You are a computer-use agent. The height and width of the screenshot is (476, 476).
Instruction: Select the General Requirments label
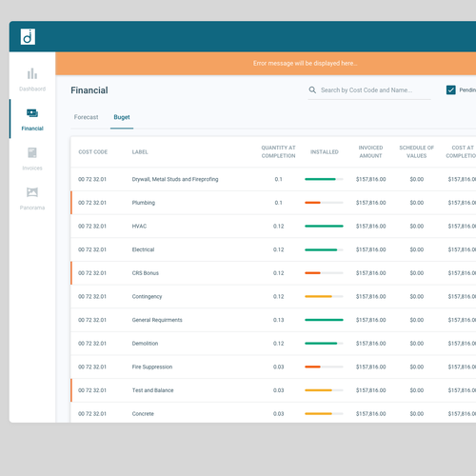pyautogui.click(x=157, y=320)
